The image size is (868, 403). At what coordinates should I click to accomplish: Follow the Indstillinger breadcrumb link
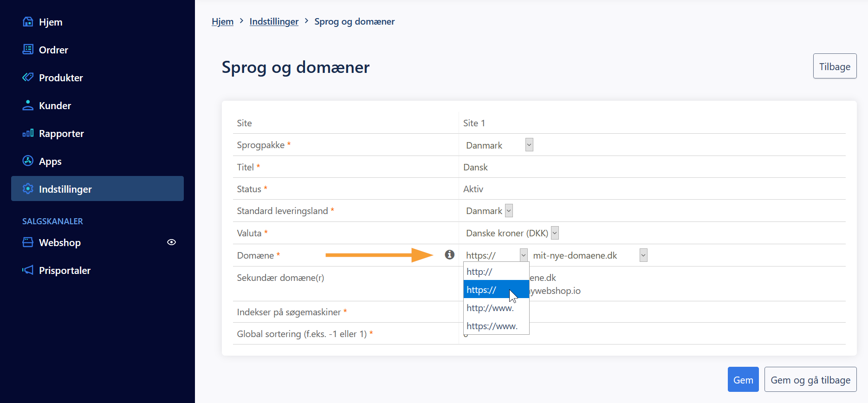coord(274,21)
